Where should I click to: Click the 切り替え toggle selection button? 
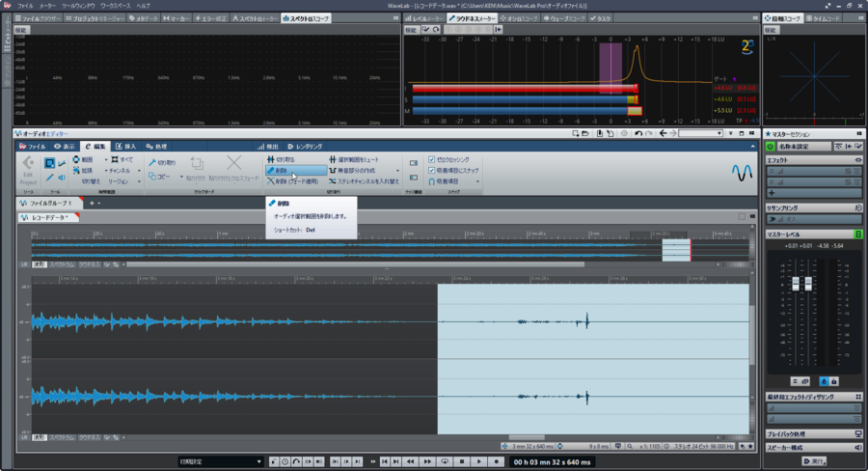[x=91, y=181]
